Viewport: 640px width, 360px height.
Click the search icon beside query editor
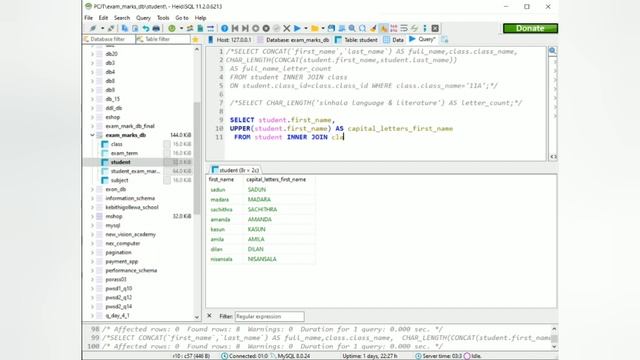[552, 51]
